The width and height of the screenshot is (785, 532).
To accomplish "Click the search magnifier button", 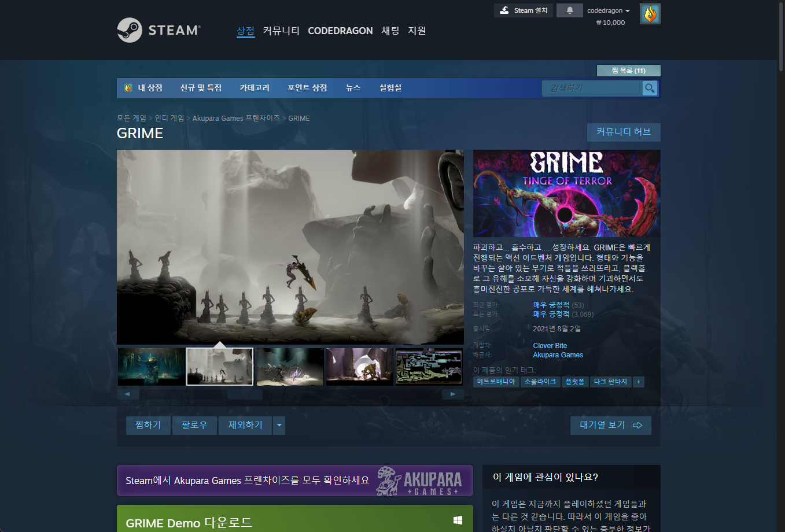I will point(650,88).
